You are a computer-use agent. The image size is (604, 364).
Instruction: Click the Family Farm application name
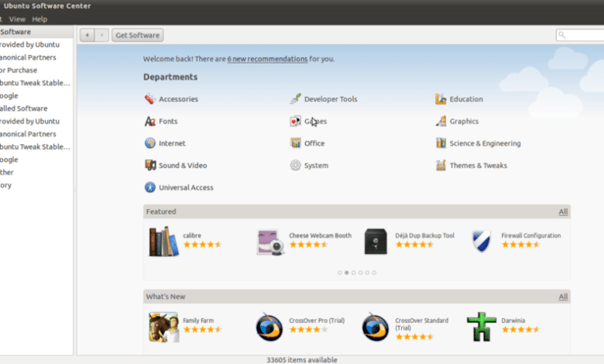click(x=198, y=321)
